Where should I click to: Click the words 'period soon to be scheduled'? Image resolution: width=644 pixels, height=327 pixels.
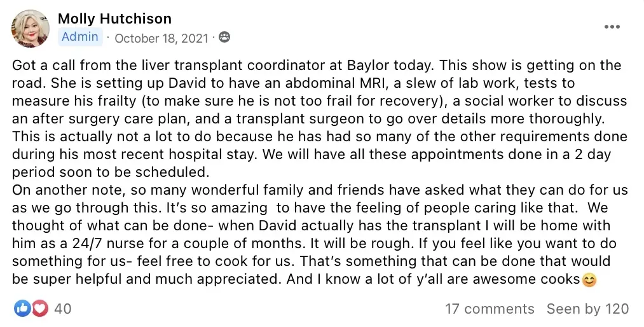[110, 172]
